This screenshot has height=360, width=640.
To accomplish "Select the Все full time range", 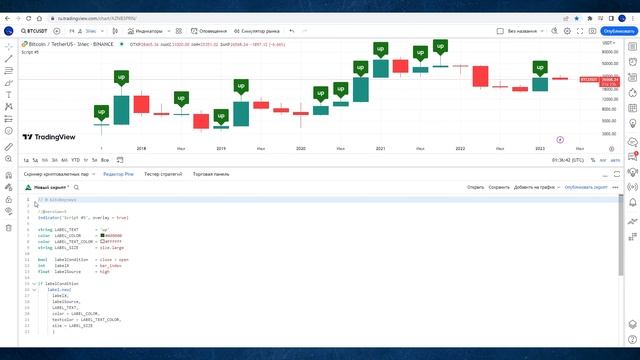I will 105,160.
